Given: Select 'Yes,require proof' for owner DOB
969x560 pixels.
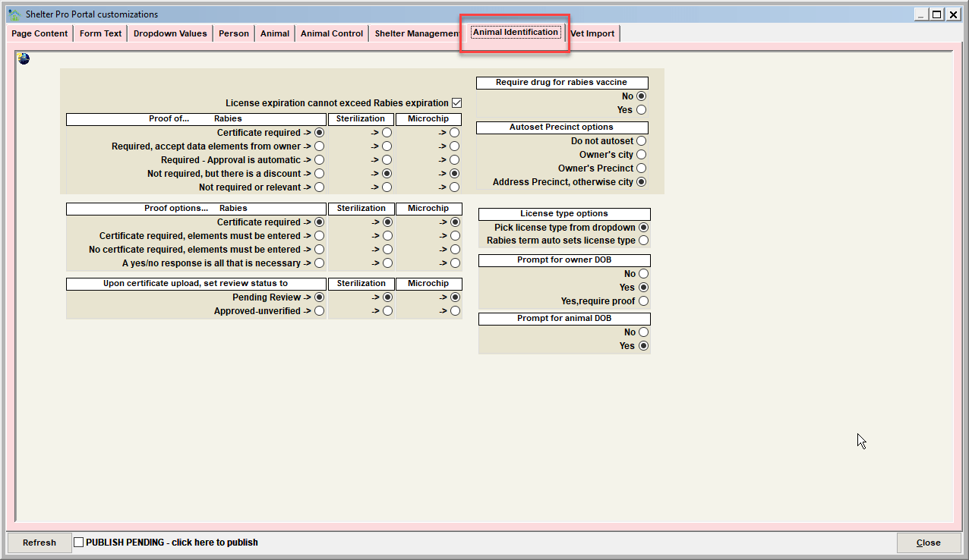Looking at the screenshot, I should 644,301.
